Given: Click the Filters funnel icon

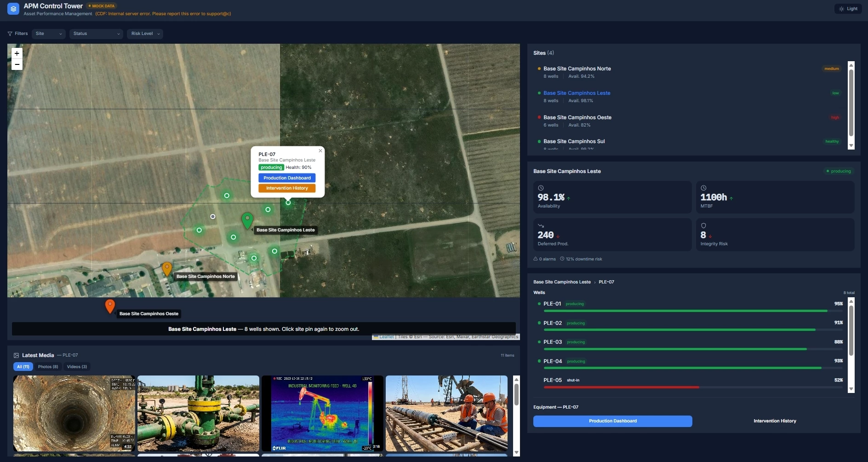Looking at the screenshot, I should (x=10, y=34).
